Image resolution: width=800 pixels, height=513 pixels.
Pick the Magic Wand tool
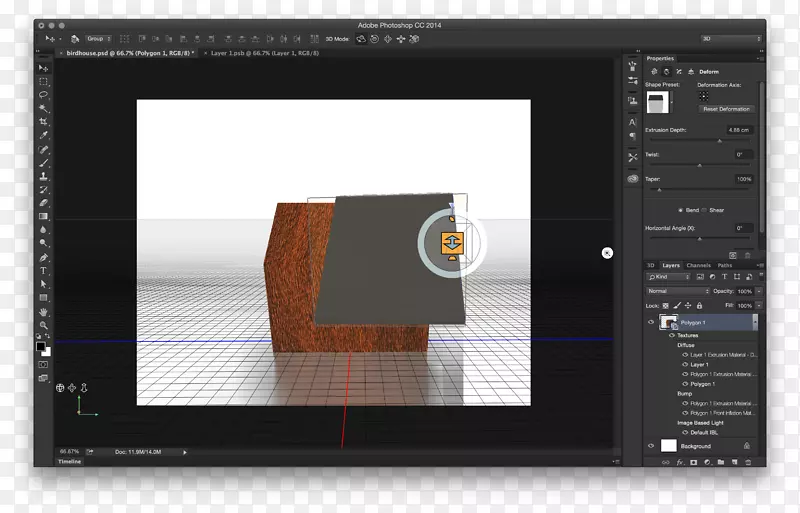pyautogui.click(x=44, y=107)
